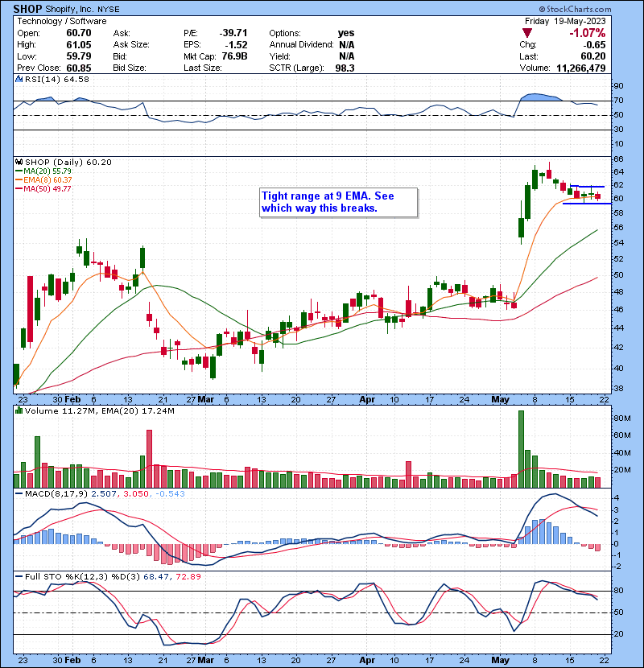Click the 66 label on the price axis

tap(618, 159)
